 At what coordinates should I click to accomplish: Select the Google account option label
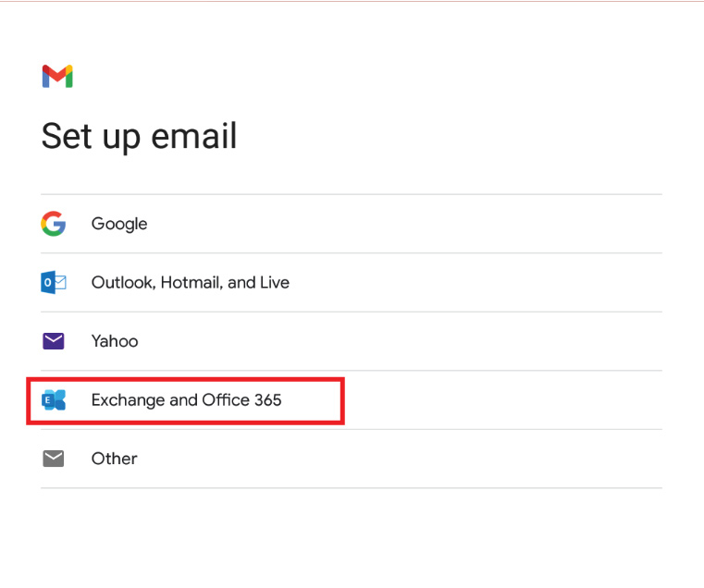click(x=119, y=224)
